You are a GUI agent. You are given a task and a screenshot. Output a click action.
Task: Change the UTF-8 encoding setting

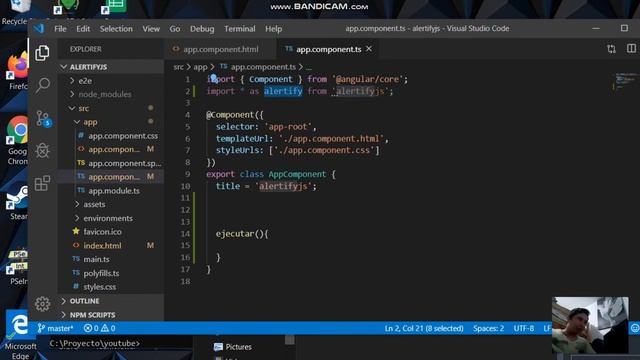(x=524, y=328)
